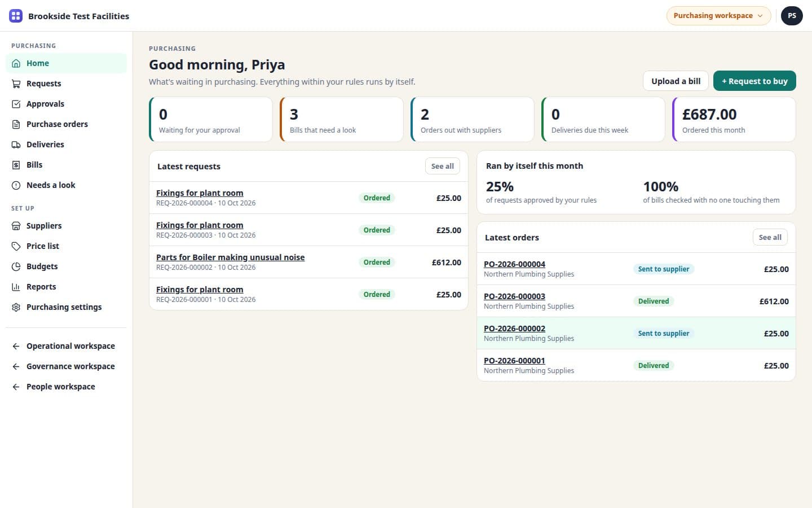Open purchase order PO-2026-000001
The image size is (812, 508).
(x=514, y=361)
